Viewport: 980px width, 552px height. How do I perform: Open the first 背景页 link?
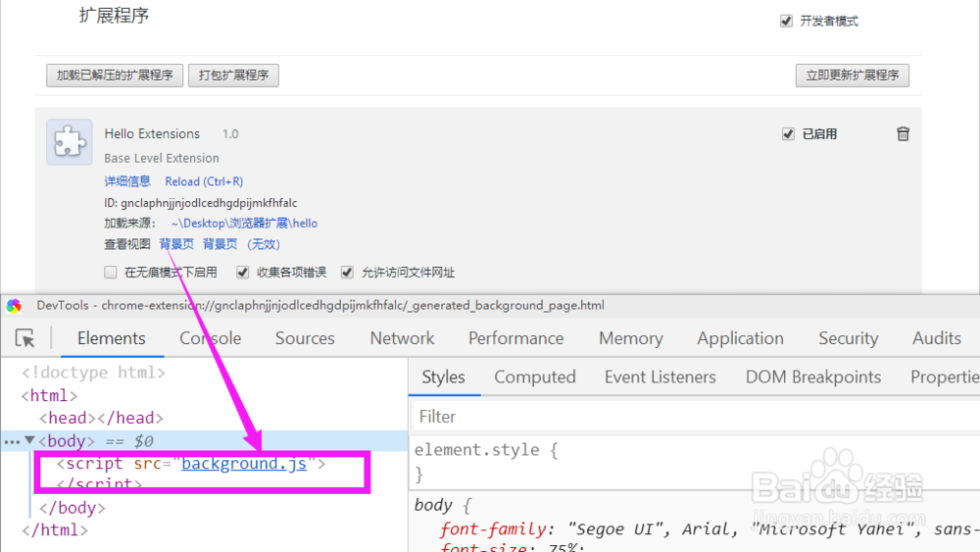coord(176,244)
